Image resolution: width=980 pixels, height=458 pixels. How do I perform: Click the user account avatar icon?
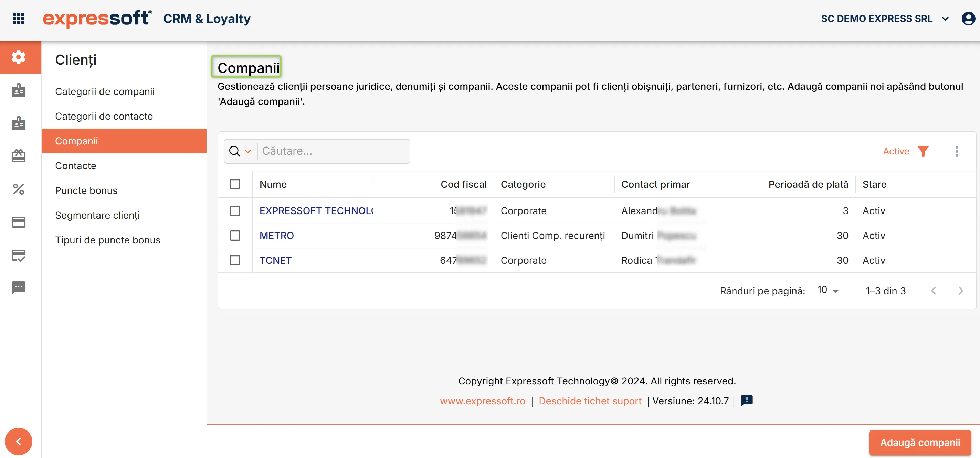(x=968, y=18)
